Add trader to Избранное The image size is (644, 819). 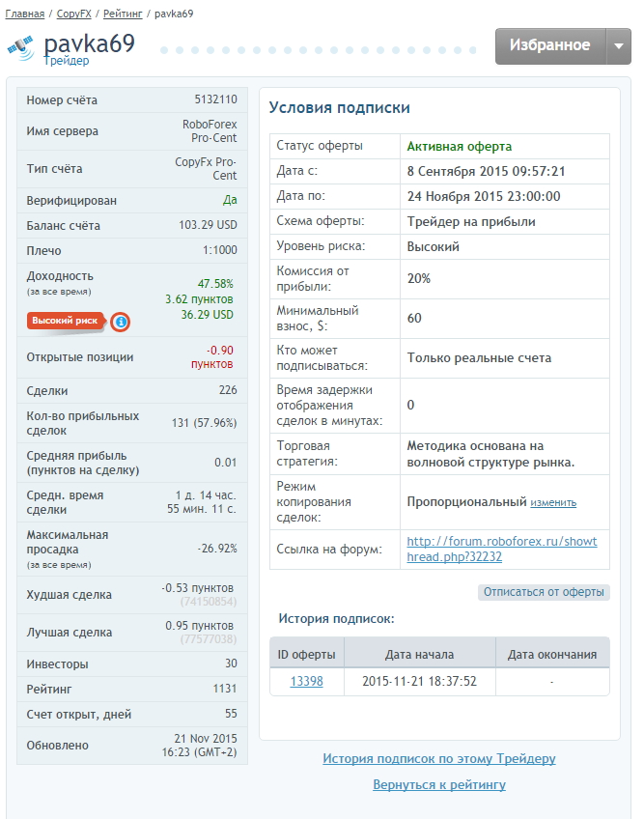tap(550, 46)
